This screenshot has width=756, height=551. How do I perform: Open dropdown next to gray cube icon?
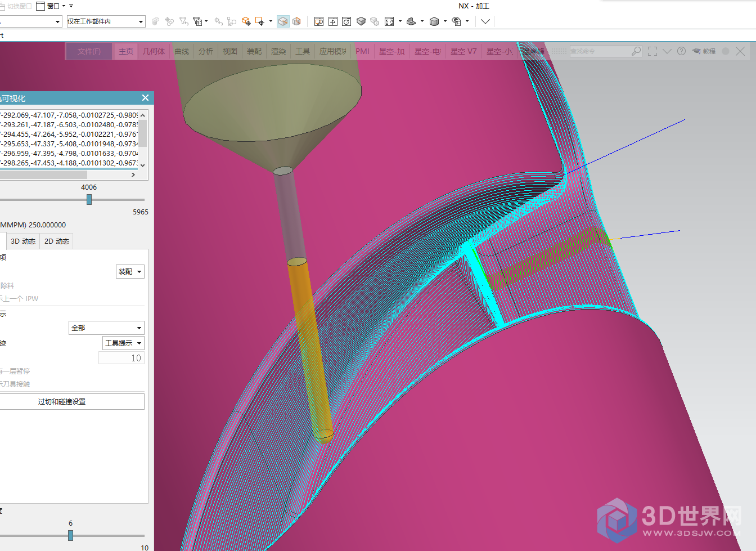(x=445, y=21)
